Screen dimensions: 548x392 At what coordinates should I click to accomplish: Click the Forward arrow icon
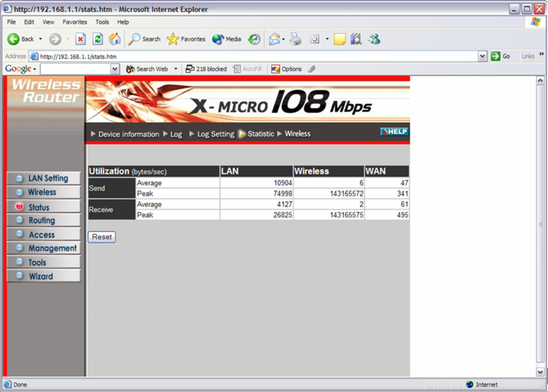(x=55, y=39)
